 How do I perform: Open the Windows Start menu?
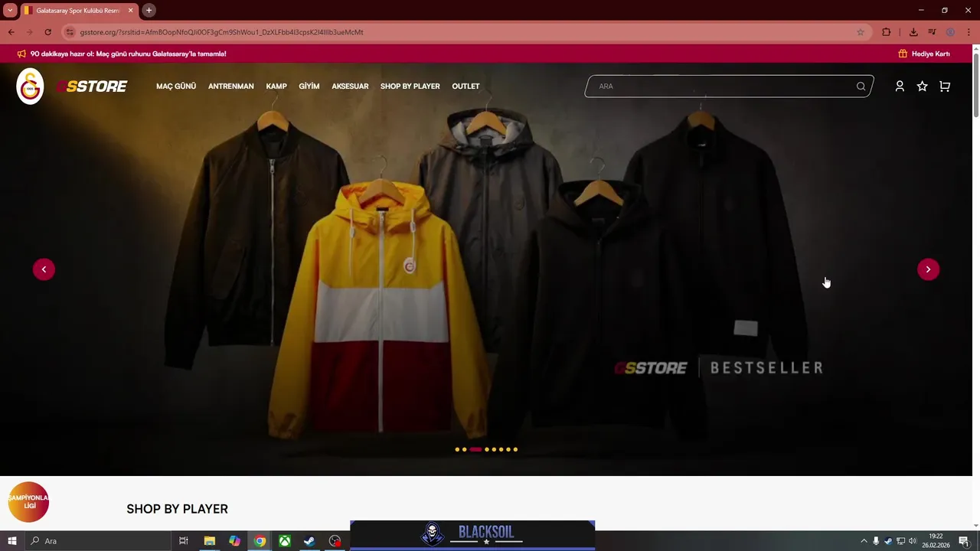[x=11, y=541]
